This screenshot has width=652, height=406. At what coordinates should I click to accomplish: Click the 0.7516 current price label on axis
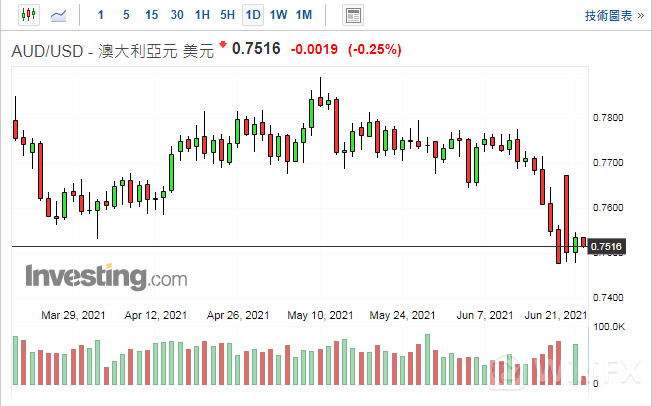pyautogui.click(x=607, y=246)
